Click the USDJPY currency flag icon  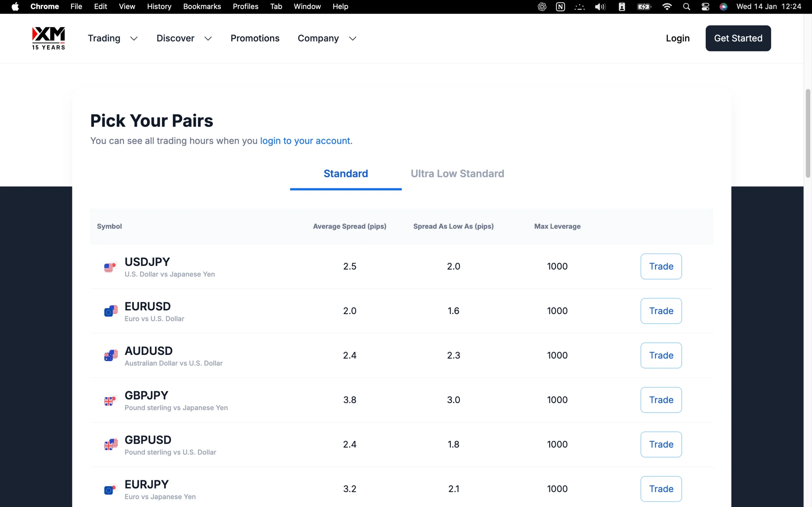coord(110,267)
